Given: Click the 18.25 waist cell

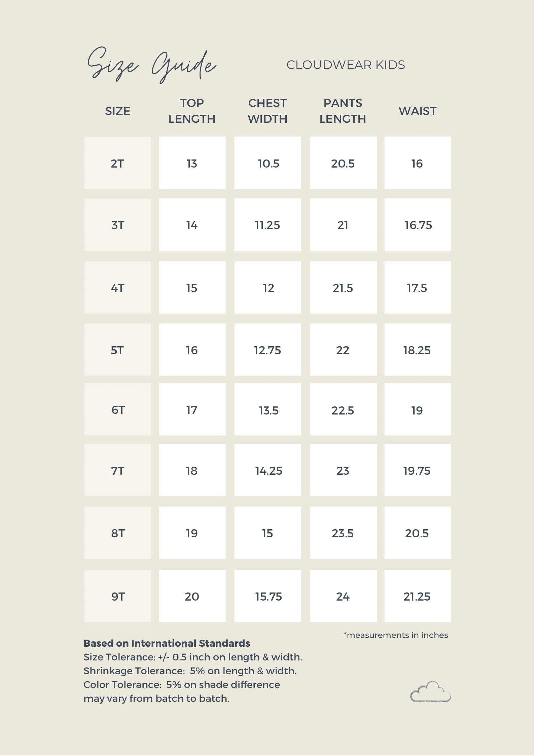Looking at the screenshot, I should 417,350.
